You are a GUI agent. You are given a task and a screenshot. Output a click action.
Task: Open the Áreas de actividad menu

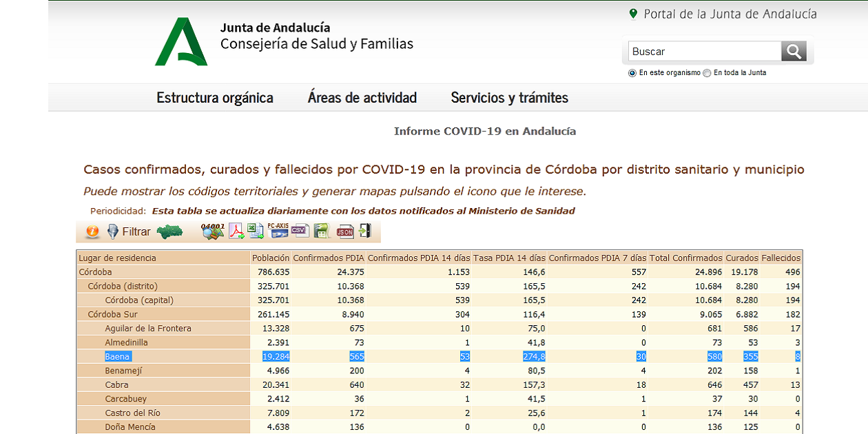coord(362,97)
